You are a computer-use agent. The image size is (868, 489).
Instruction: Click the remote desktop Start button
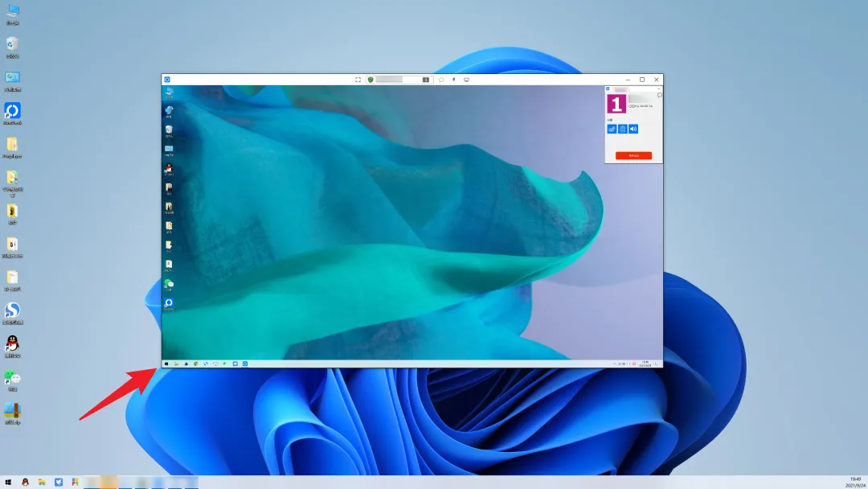[x=166, y=364]
